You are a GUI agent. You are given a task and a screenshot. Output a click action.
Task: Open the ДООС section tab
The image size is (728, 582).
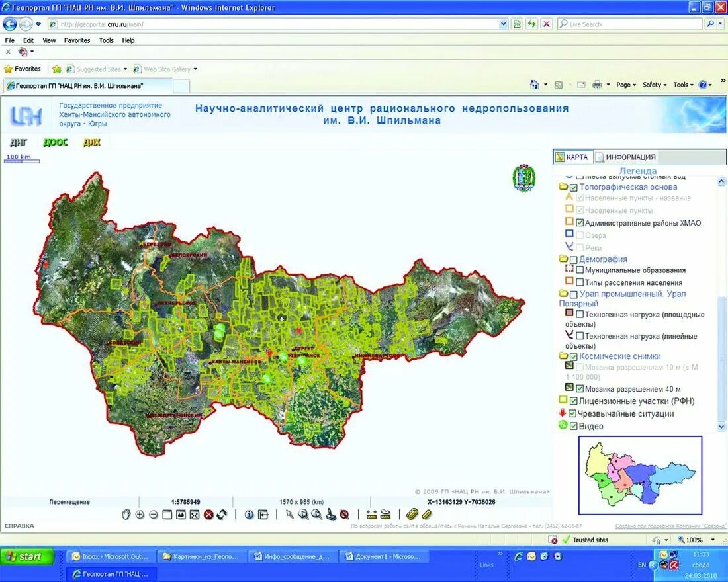point(55,142)
